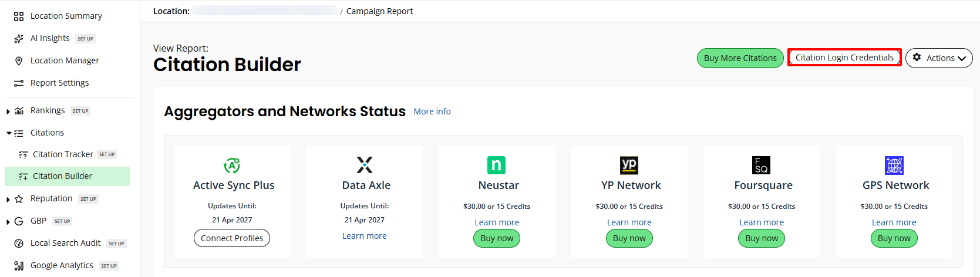This screenshot has height=277, width=980.
Task: Click Learn more under Foursquare
Action: (x=762, y=222)
